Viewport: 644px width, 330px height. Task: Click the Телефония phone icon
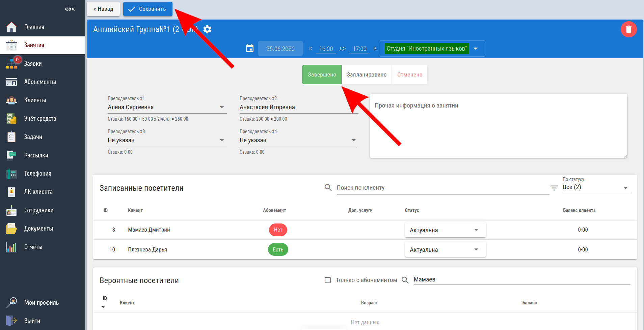click(x=11, y=174)
